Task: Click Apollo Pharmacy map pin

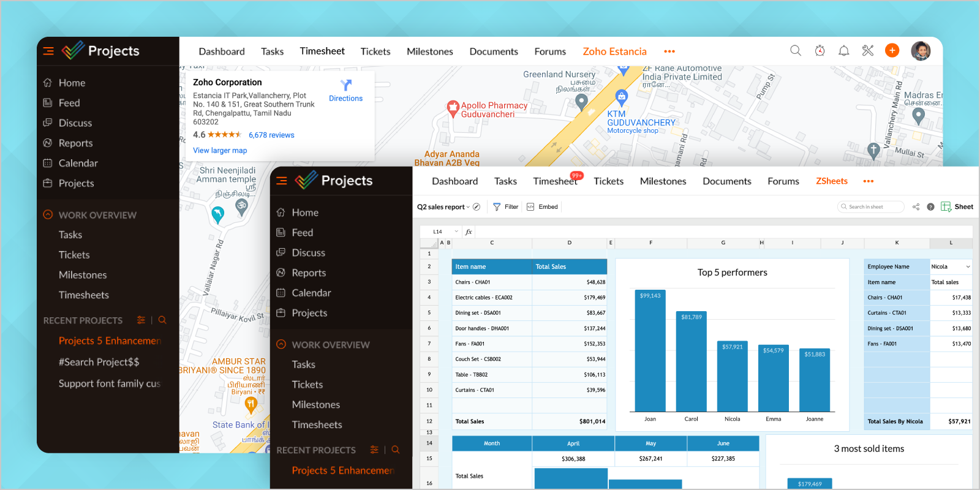Action: pos(453,108)
